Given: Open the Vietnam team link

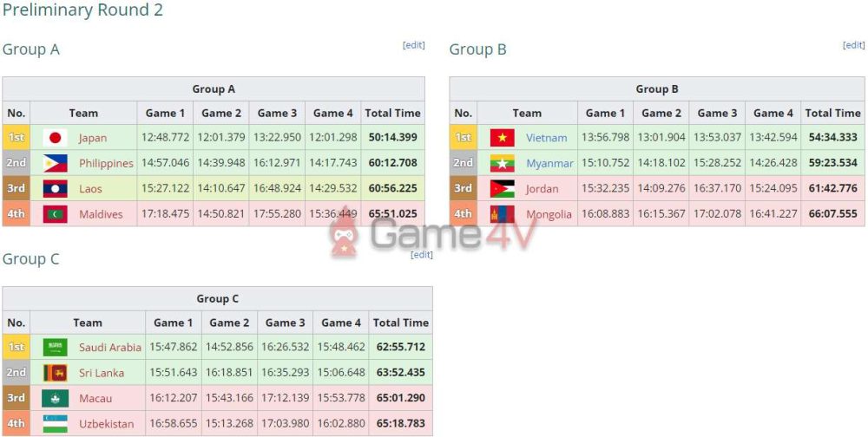Looking at the screenshot, I should [546, 138].
